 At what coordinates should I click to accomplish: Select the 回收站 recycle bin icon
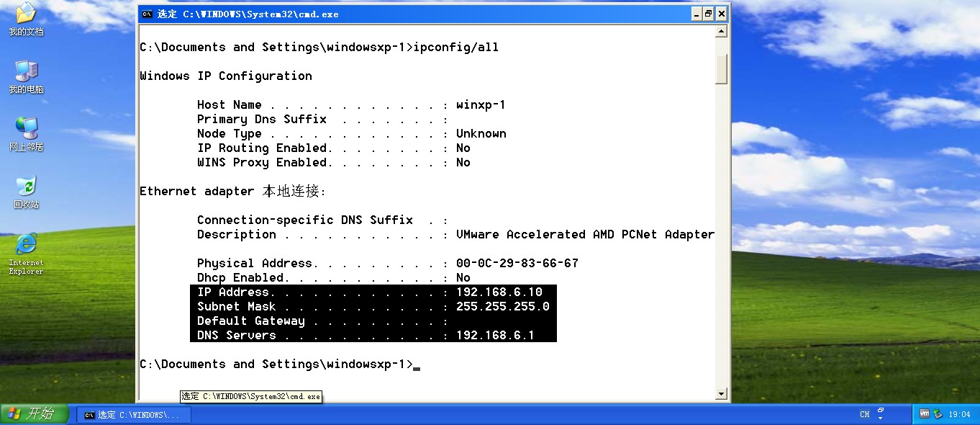tap(26, 192)
